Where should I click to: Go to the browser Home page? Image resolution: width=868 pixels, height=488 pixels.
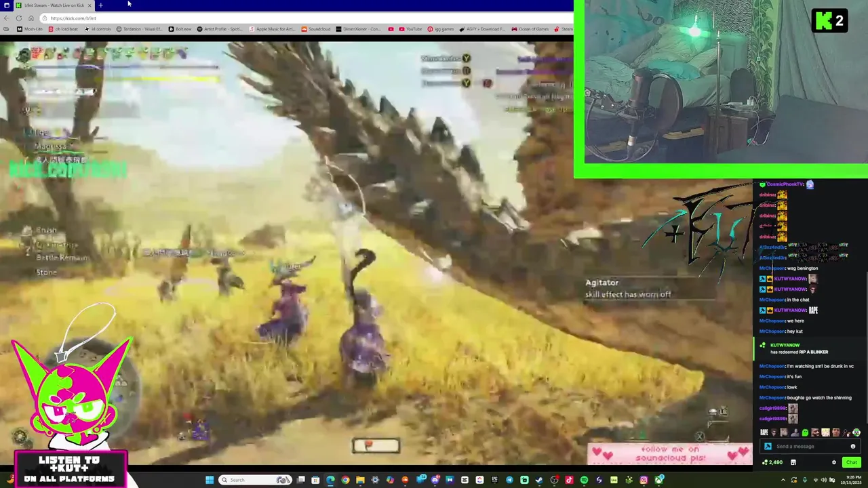tap(31, 18)
